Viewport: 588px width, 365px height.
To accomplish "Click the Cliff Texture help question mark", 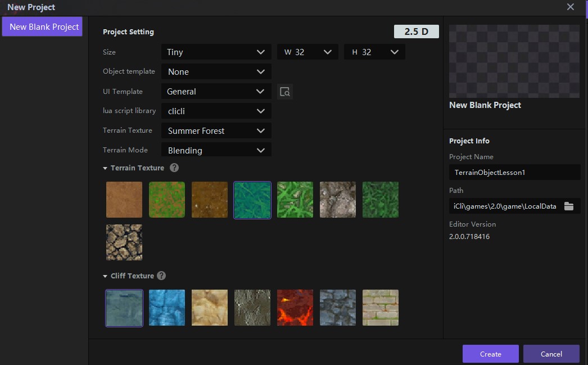I will (x=161, y=276).
